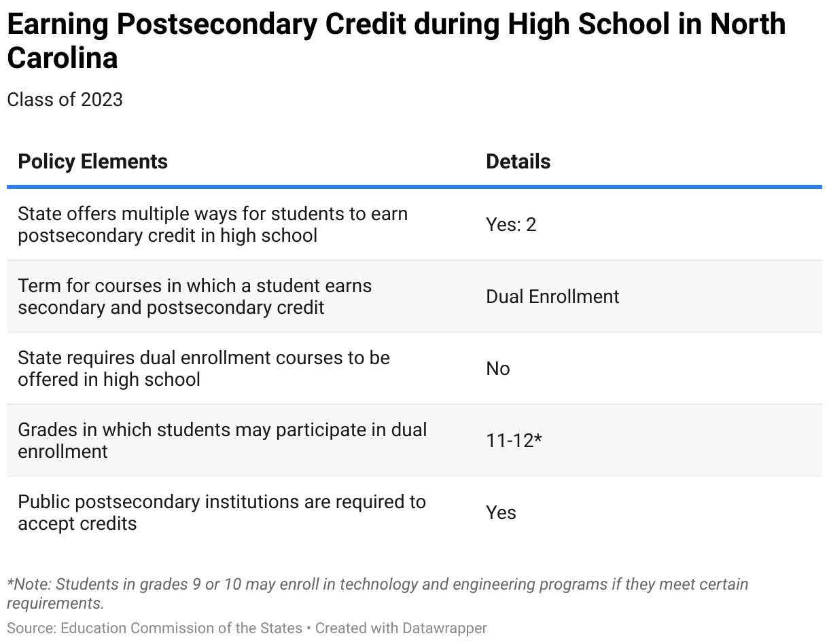Click the 'Created with Datawrapper' link
This screenshot has width=829, height=644.
401,628
